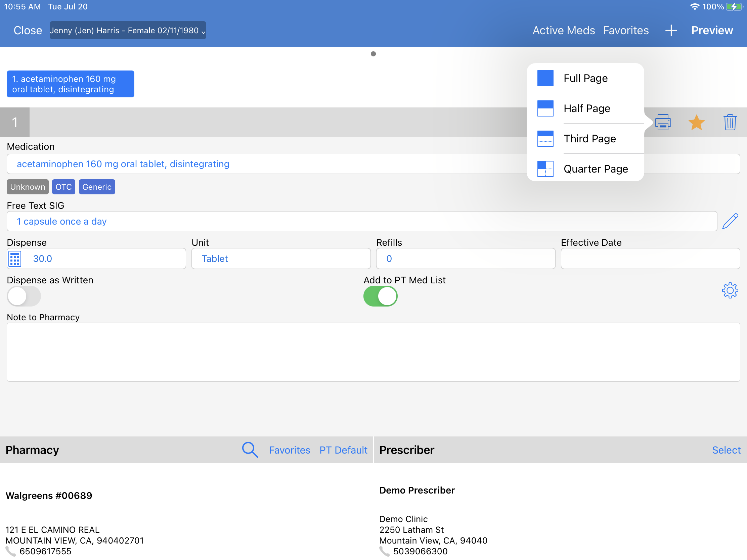The width and height of the screenshot is (747, 560).
Task: Tap the Unknown formulary tag
Action: point(28,187)
